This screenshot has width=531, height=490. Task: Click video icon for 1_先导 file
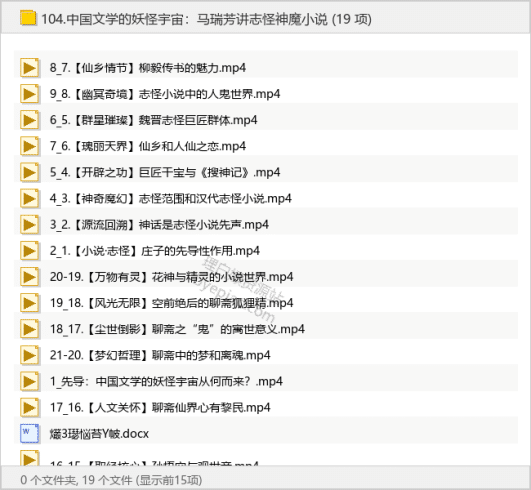click(x=29, y=381)
